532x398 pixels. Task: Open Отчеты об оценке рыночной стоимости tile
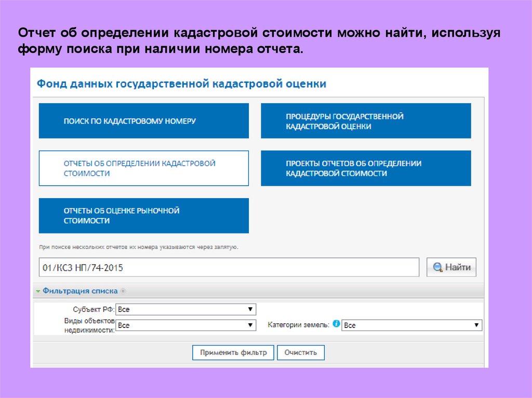pyautogui.click(x=144, y=216)
